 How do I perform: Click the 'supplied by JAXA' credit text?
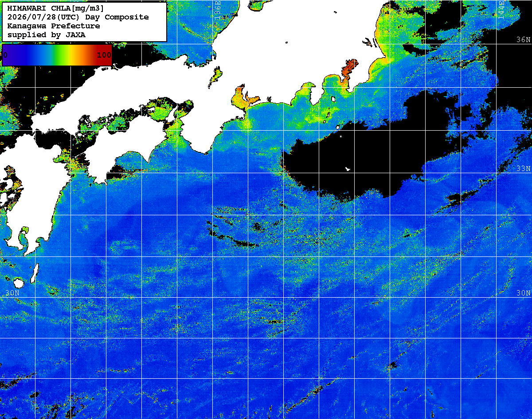pyautogui.click(x=47, y=35)
